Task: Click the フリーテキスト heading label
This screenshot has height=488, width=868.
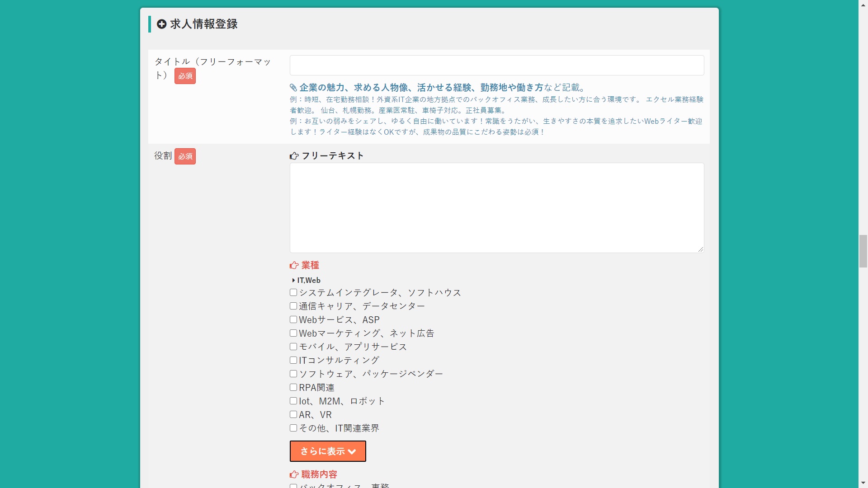Action: 333,156
